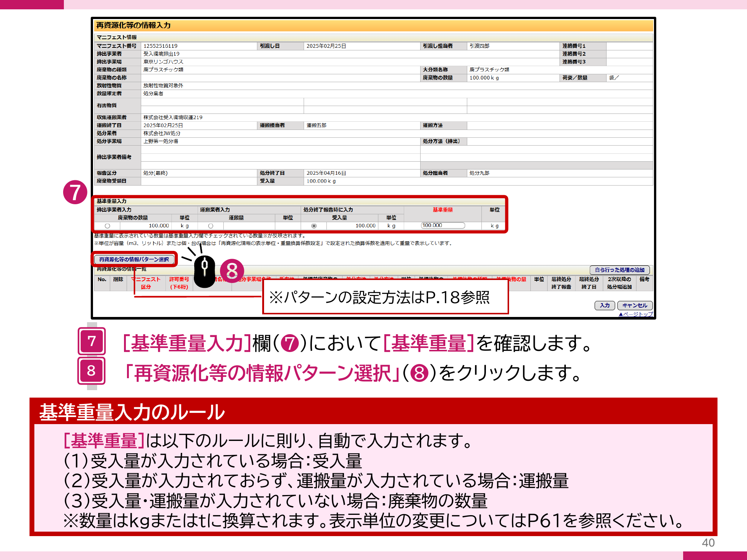747x560 pixels.
Task: Click the 引渡し日 value 2025年02月25日
Action: click(x=326, y=46)
